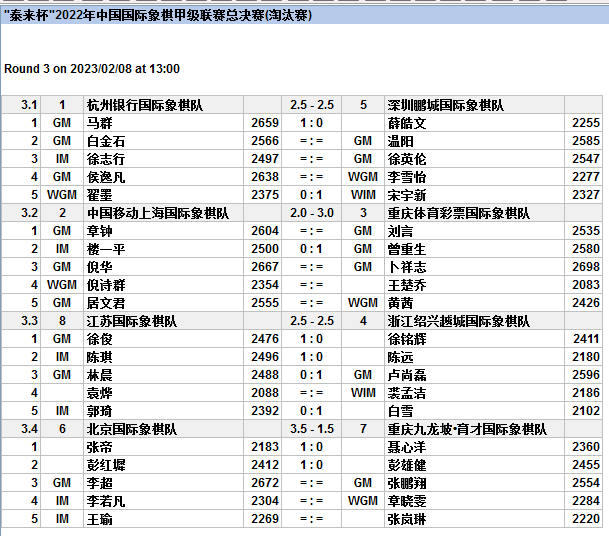Select team name 北京国际象棋队
Viewport: 609px width, 536px height.
point(132,429)
